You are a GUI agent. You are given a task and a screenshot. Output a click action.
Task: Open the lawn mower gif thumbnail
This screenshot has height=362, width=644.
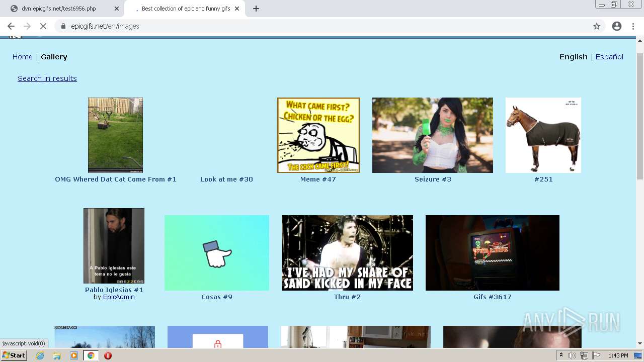pos(115,135)
